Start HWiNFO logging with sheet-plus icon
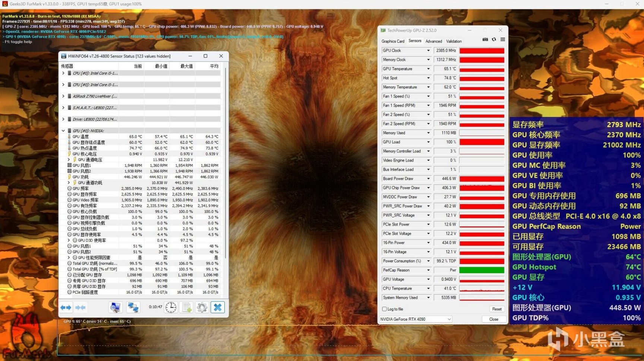644x361 pixels. click(186, 307)
